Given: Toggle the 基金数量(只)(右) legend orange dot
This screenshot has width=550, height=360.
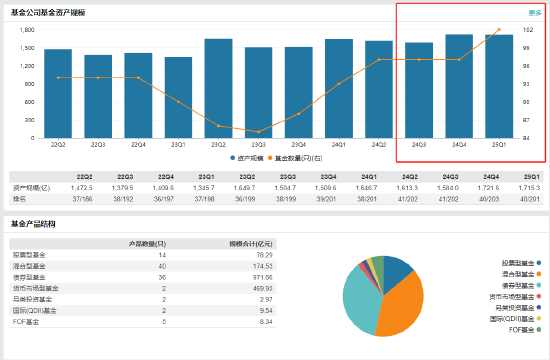Looking at the screenshot, I should (270, 158).
